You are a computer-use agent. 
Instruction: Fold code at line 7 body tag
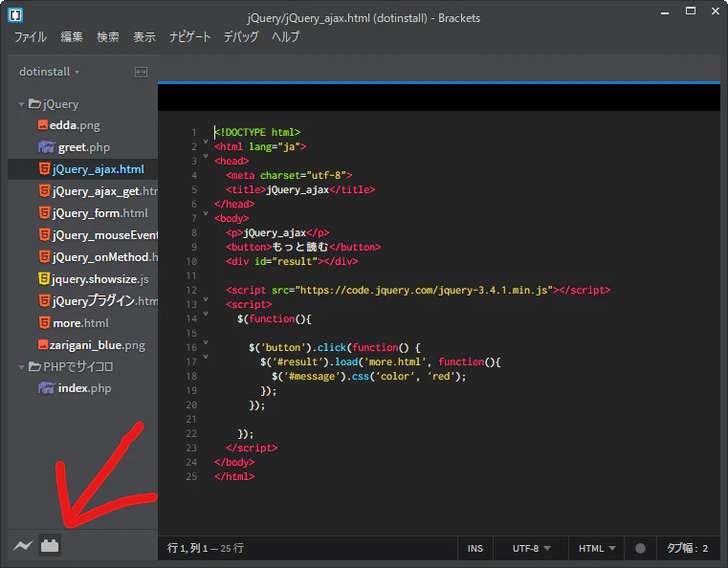[x=206, y=213]
